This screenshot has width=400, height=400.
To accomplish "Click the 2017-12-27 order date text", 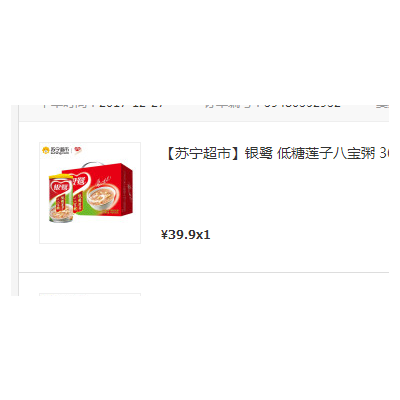I will coord(132,105).
